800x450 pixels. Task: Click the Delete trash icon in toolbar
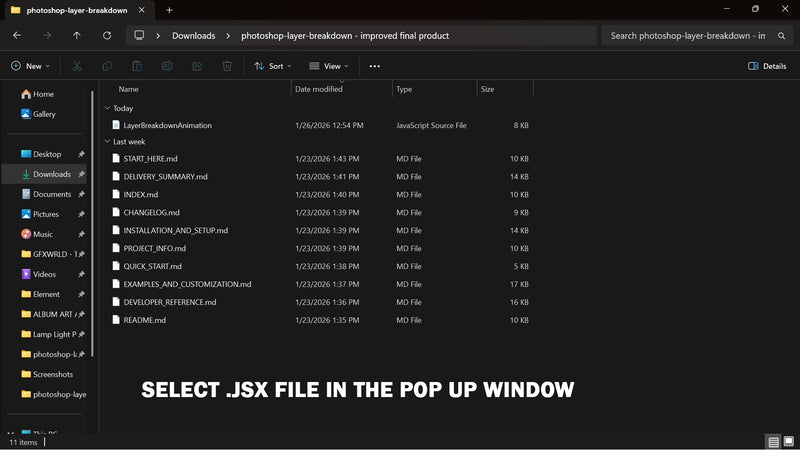pyautogui.click(x=227, y=66)
